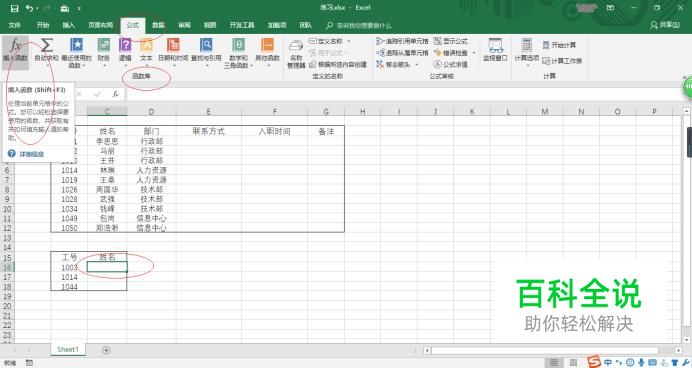Click 移去箭头 button

393,64
